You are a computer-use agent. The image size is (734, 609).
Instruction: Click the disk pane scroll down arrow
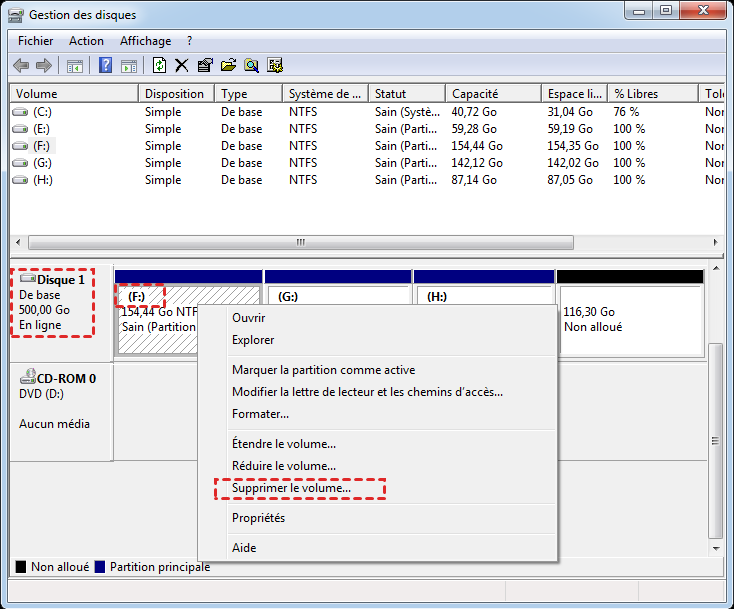point(716,548)
